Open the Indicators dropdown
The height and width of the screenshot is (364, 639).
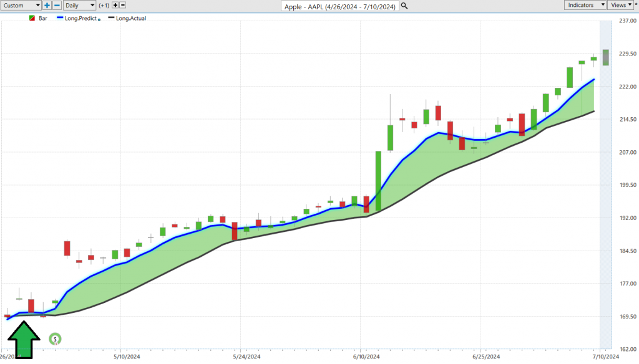point(585,5)
